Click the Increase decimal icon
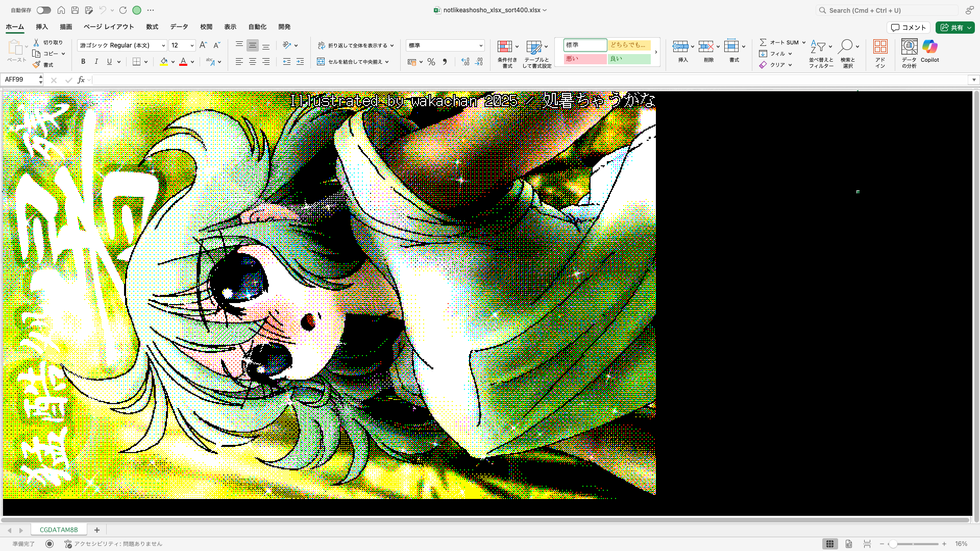The image size is (980, 551). [465, 62]
